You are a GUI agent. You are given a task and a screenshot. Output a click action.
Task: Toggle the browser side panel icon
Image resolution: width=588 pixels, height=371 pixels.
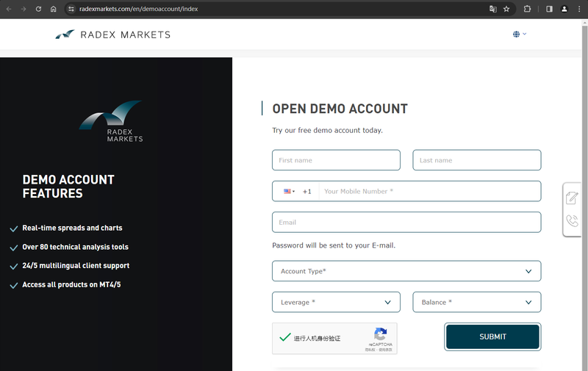549,9
